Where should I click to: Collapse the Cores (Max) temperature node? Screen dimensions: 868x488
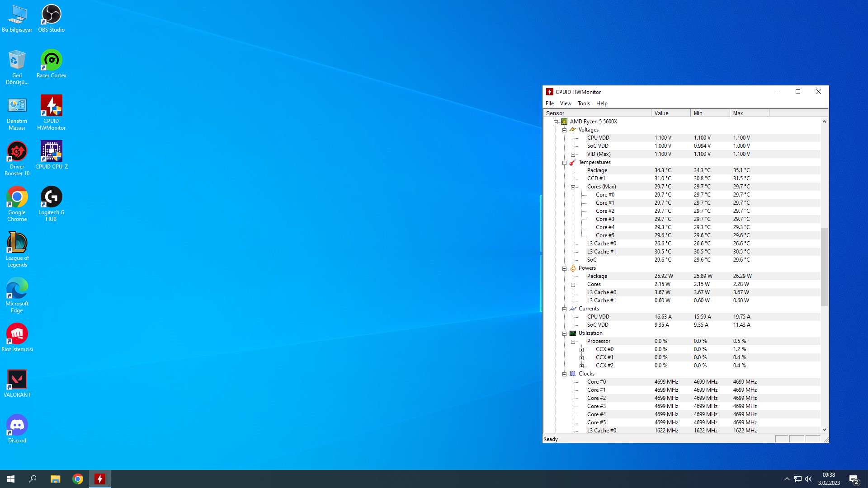click(x=573, y=187)
